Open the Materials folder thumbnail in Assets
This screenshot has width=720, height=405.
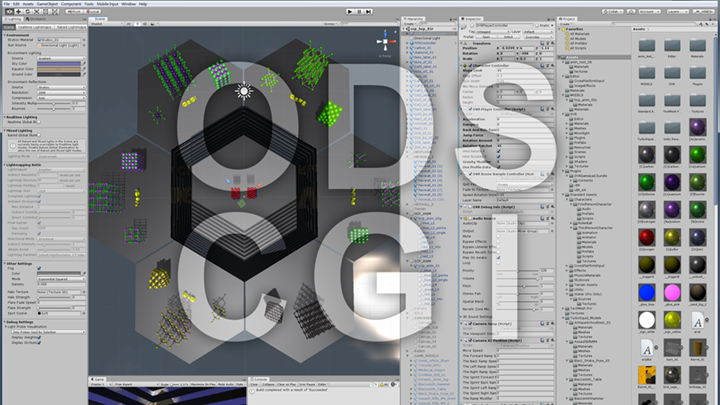pos(697,45)
